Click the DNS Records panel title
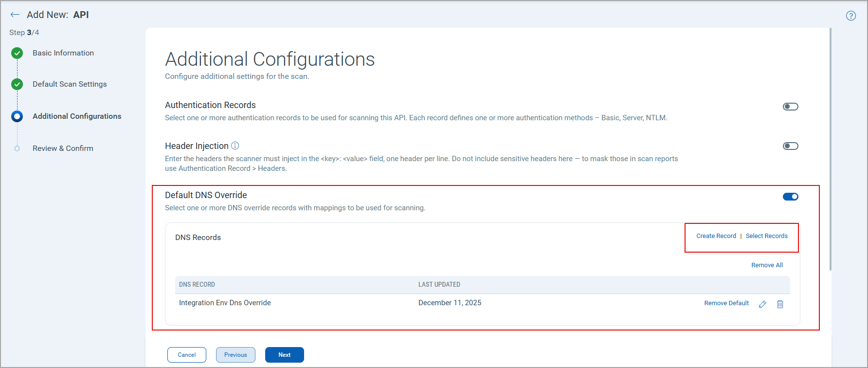Image resolution: width=868 pixels, height=368 pixels. click(x=198, y=238)
